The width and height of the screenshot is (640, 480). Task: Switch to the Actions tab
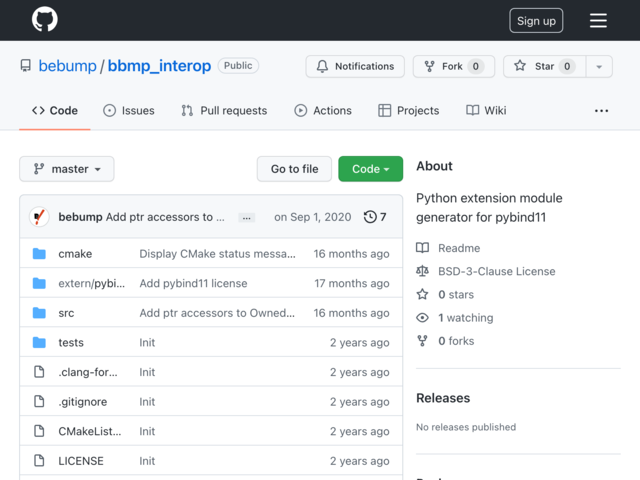point(323,111)
